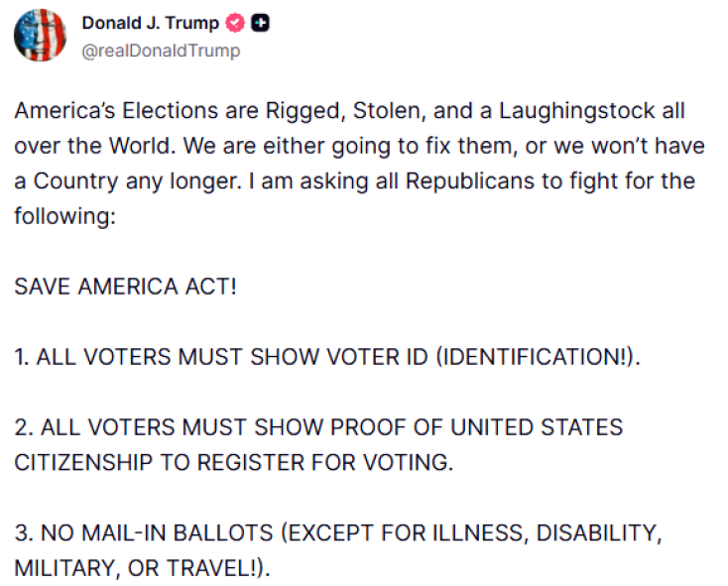
Task: Click the line starting "over the World"
Action: click(359, 146)
